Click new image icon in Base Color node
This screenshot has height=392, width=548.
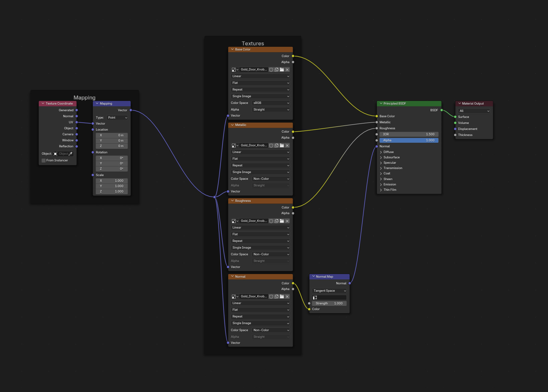(x=277, y=70)
